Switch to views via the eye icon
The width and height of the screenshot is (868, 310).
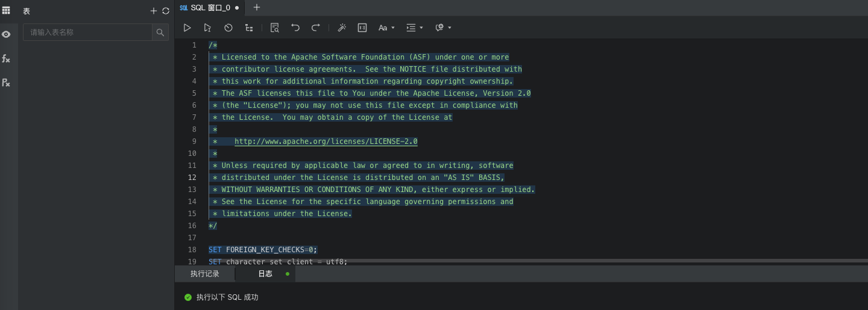(6, 34)
